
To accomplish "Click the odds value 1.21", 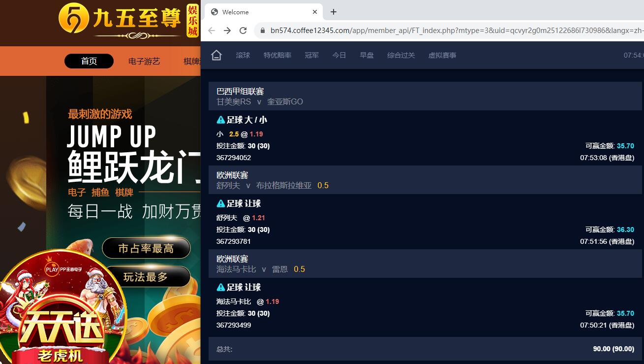I will point(259,218).
